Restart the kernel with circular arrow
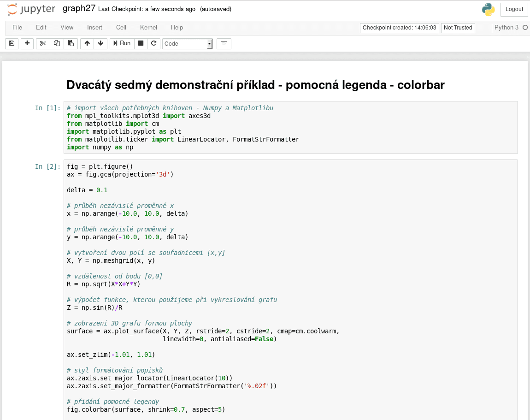This screenshot has height=420, width=530. pyautogui.click(x=153, y=43)
